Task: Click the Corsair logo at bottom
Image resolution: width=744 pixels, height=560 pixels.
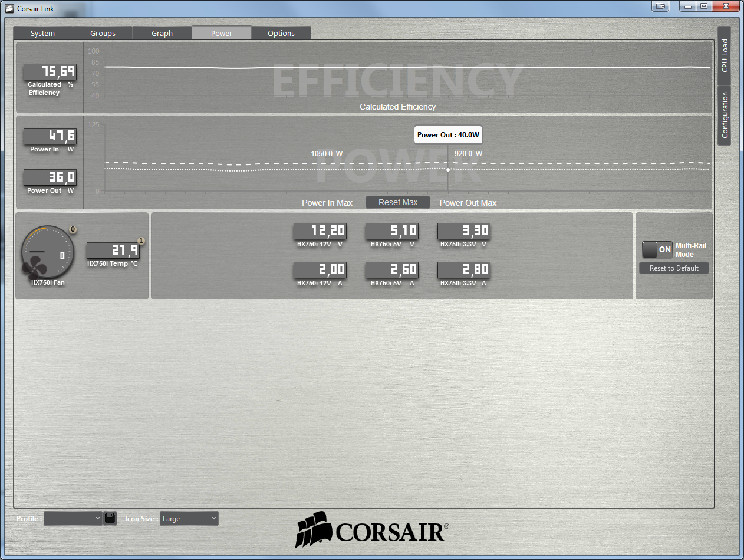Action: [x=372, y=529]
